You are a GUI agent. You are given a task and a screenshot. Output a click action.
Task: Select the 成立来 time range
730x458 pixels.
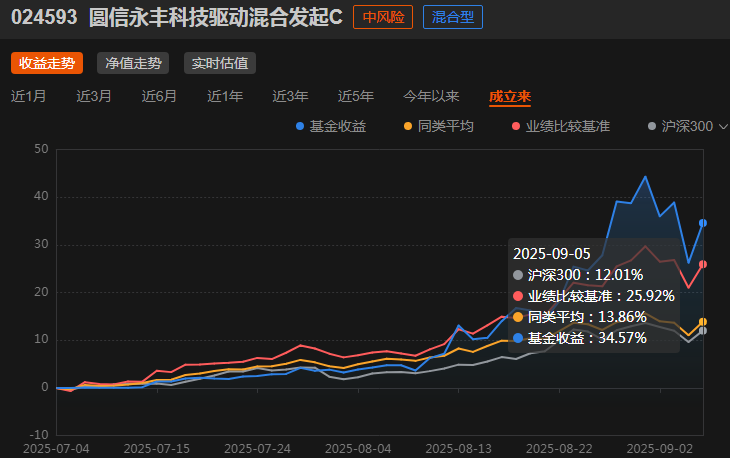[510, 96]
